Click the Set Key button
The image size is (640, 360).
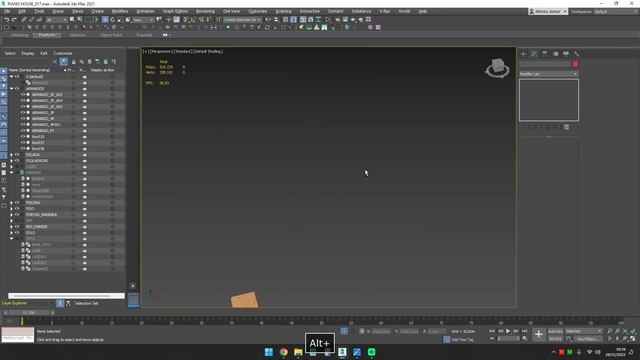pyautogui.click(x=555, y=339)
